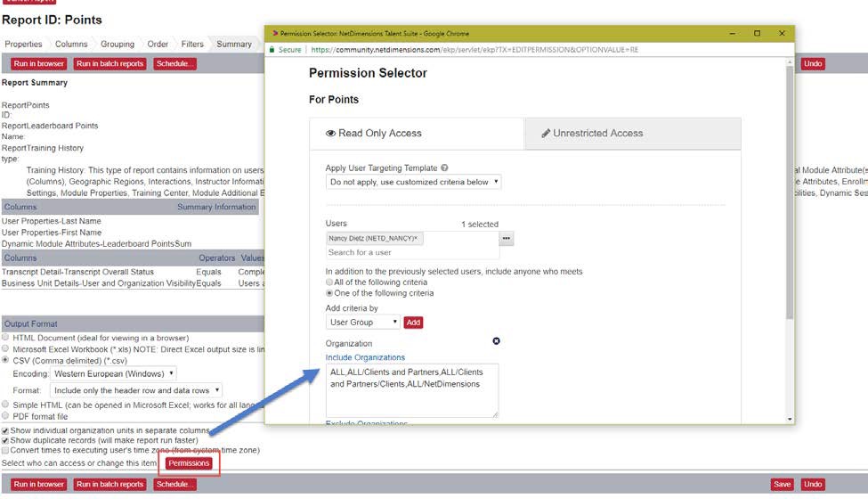Choose PDF format file output
868x499 pixels.
tap(5, 416)
